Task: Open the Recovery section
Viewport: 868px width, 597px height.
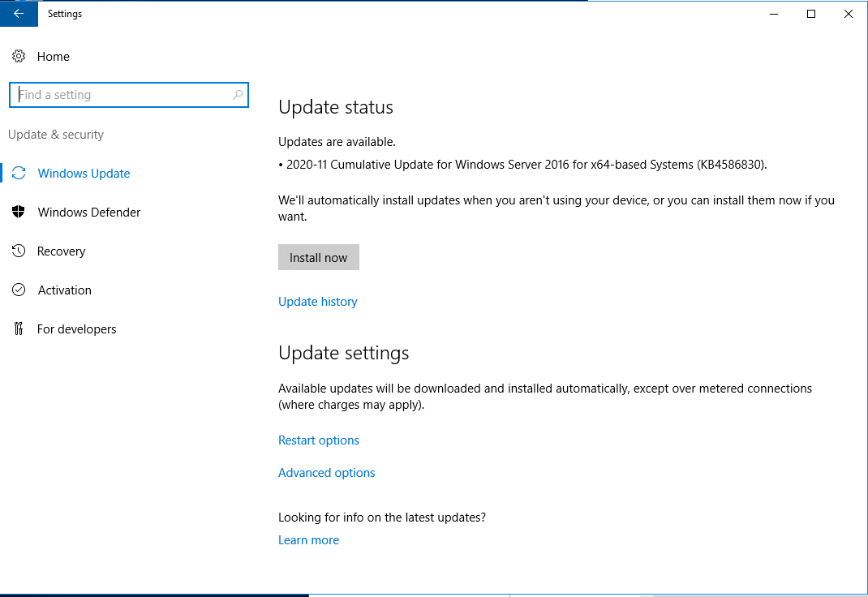Action: point(61,251)
